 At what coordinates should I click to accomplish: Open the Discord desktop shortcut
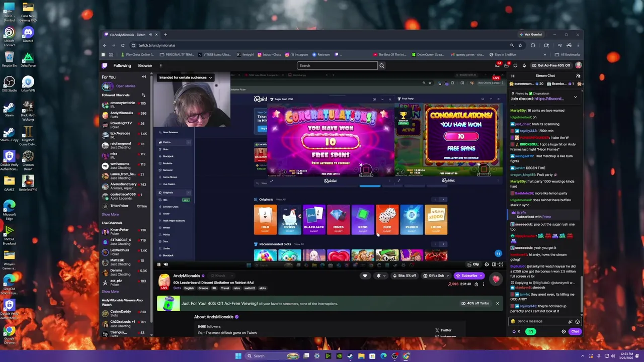28,35
